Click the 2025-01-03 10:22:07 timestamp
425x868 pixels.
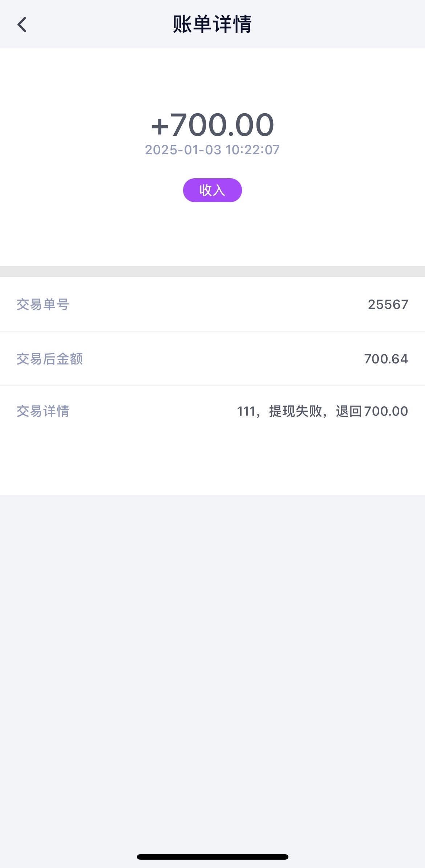point(212,150)
